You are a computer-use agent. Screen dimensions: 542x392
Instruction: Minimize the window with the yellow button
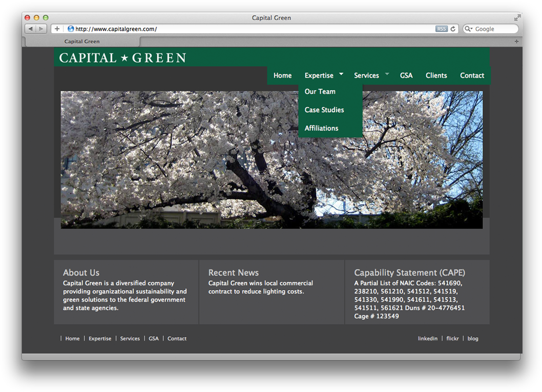(x=37, y=17)
